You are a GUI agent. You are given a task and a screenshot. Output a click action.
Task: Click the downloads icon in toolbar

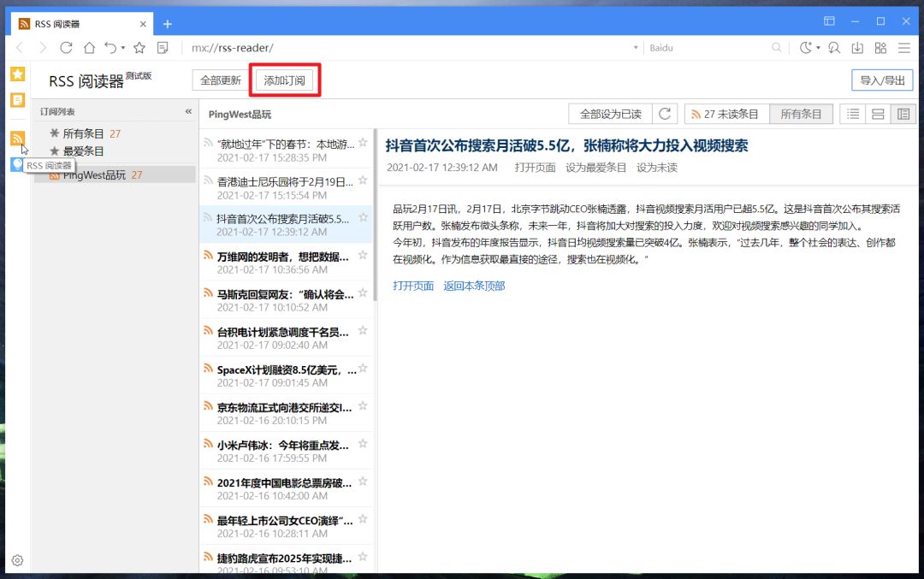(x=857, y=48)
